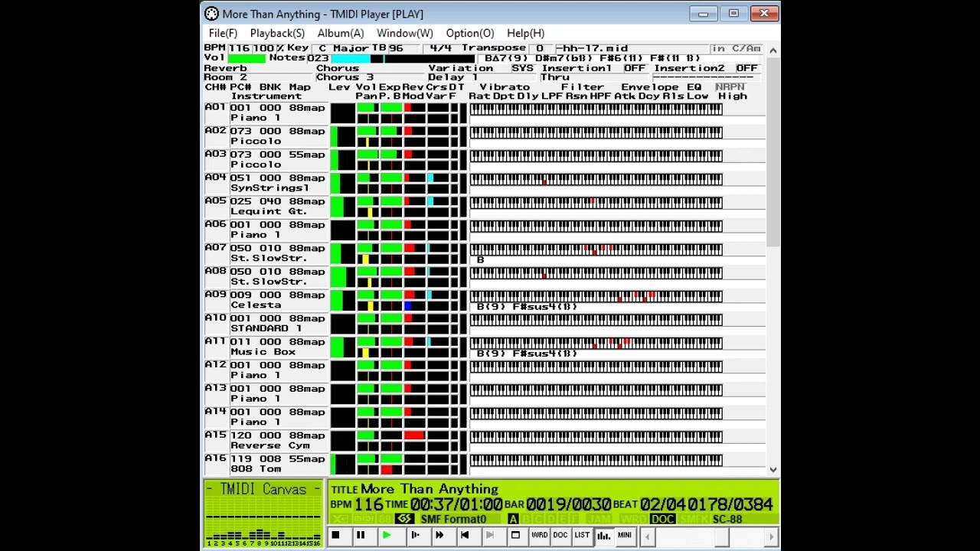Open the DOC window button
This screenshot has height=551, width=980.
[560, 536]
